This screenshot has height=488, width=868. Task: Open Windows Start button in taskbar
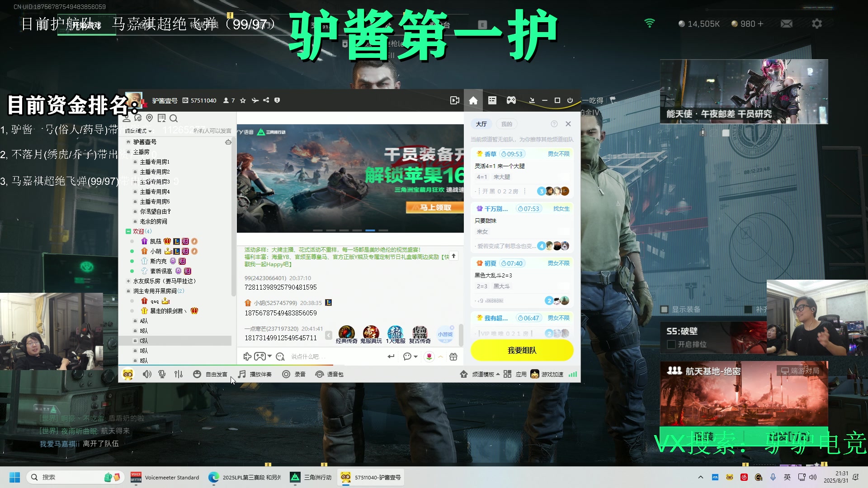[x=14, y=477]
